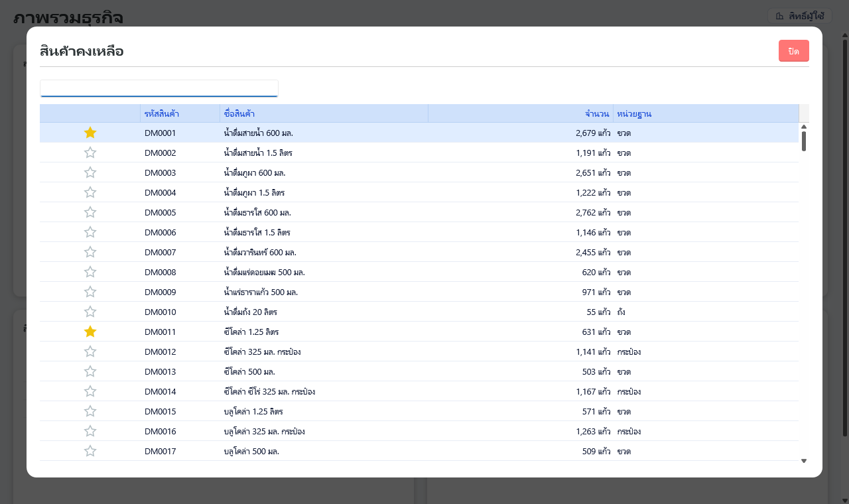The image size is (849, 504).
Task: Click the star icon beside DM0010
Action: [90, 312]
